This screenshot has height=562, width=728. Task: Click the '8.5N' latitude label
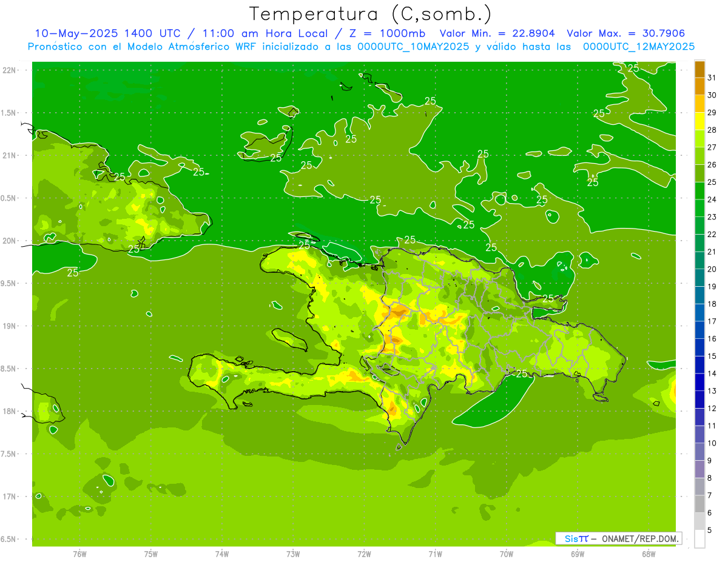coord(9,369)
